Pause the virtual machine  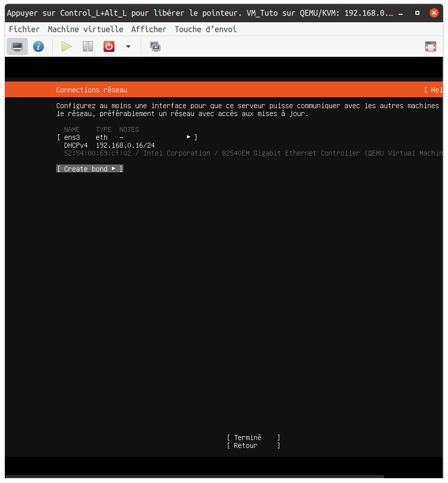88,47
